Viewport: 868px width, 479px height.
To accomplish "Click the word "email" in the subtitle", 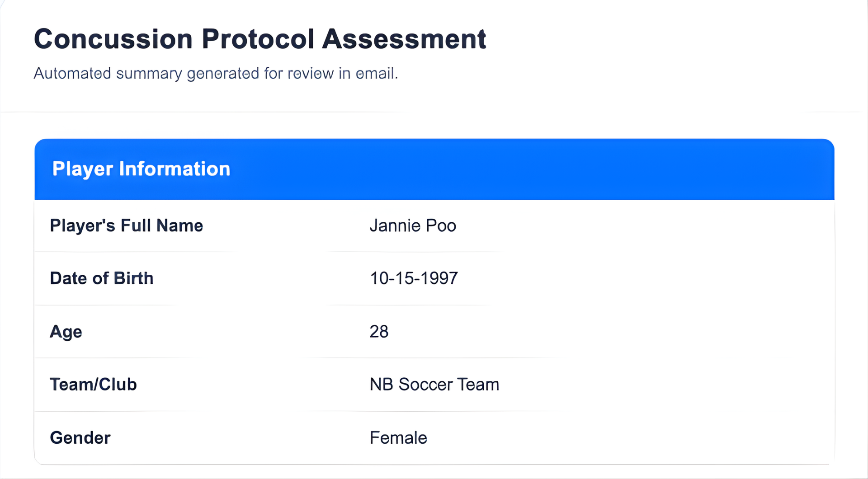I will [x=376, y=73].
